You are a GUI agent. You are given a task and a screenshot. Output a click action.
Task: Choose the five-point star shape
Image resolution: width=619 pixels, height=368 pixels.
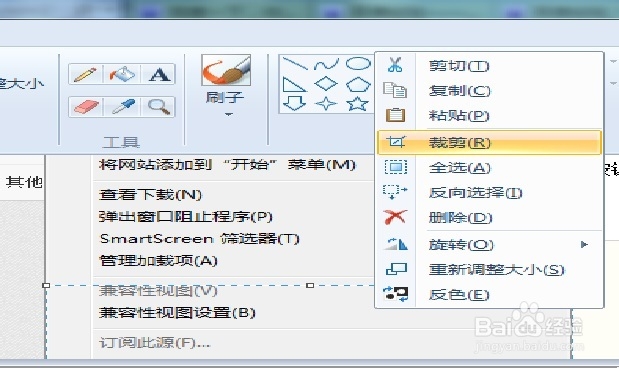[358, 104]
